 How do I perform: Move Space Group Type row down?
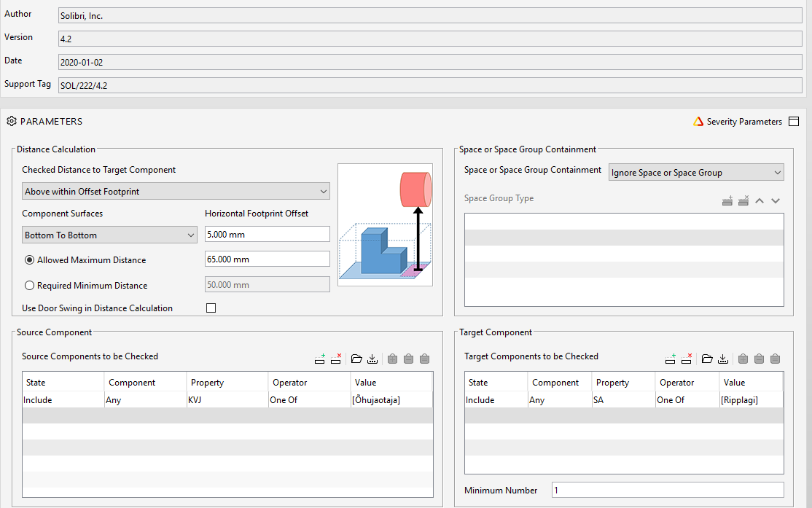coord(776,201)
